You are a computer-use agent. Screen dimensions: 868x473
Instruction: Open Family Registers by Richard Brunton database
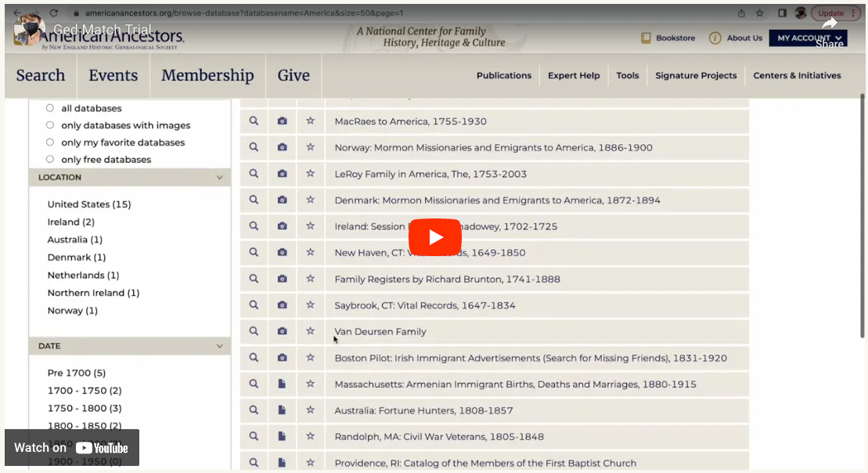coord(447,279)
